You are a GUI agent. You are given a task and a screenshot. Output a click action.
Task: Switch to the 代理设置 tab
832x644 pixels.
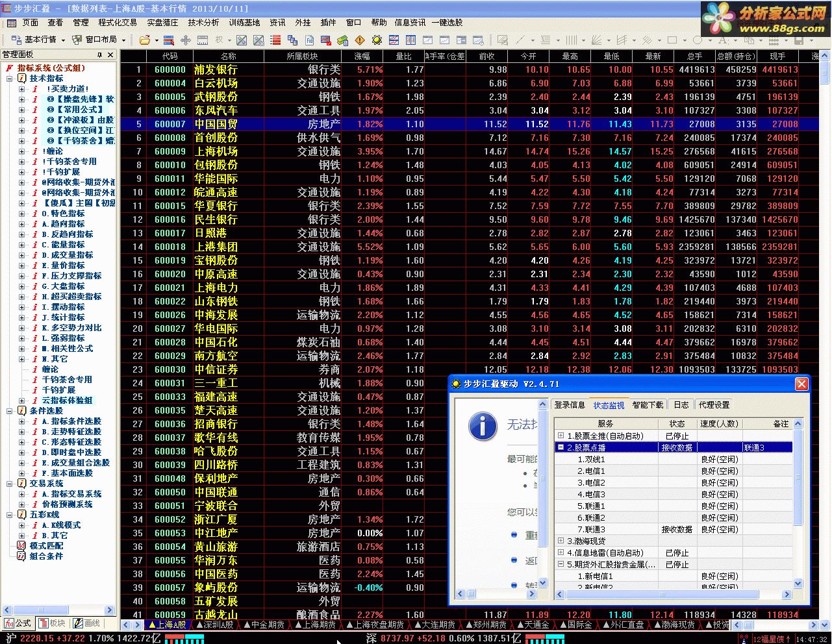click(714, 404)
